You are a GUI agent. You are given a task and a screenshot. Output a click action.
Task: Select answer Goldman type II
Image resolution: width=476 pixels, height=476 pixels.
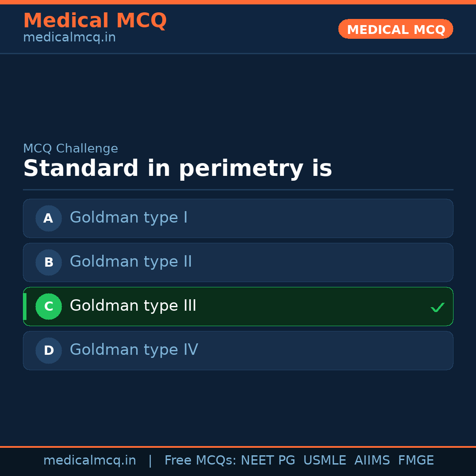click(x=238, y=262)
